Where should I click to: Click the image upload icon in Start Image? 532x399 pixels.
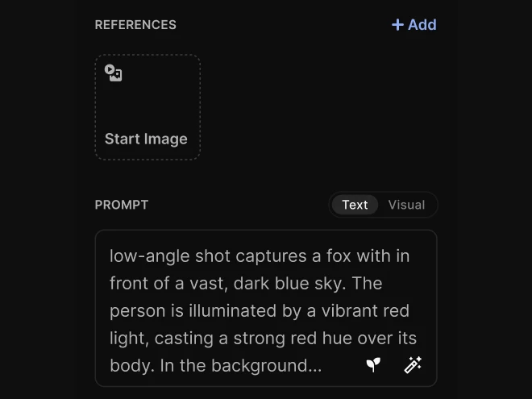click(x=114, y=73)
